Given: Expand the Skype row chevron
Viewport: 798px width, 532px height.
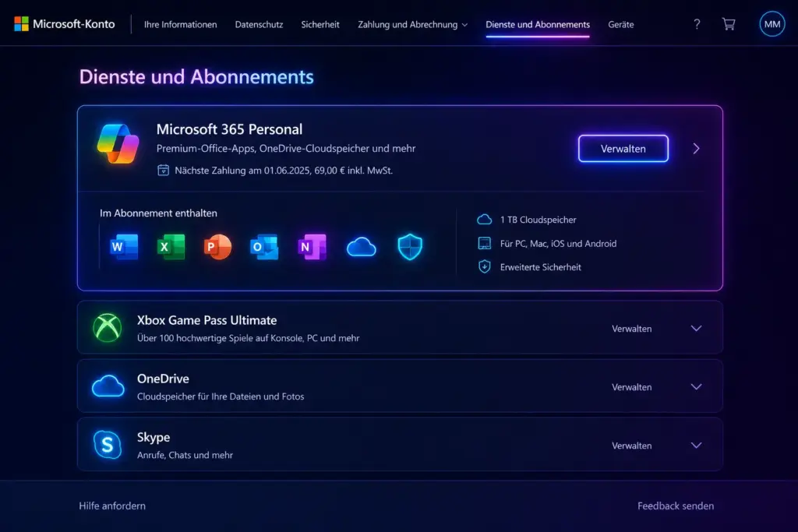Looking at the screenshot, I should tap(696, 445).
